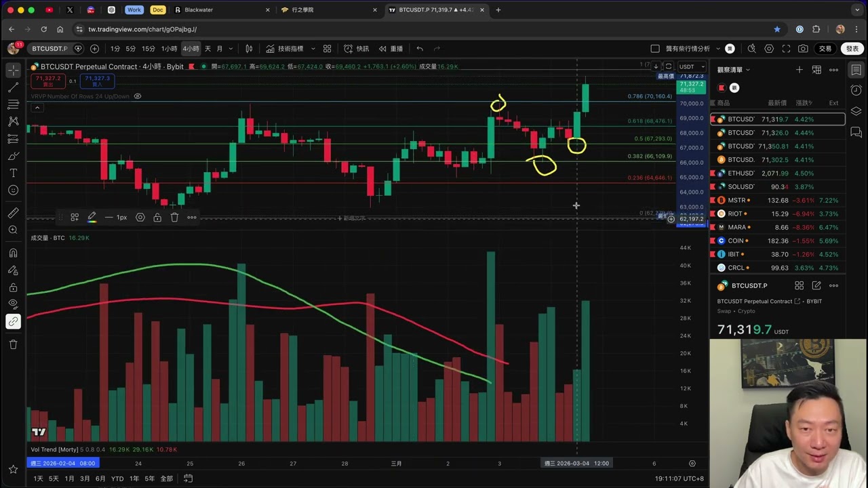This screenshot has width=868, height=488.
Task: Open the BTCUSDT.P symbol search
Action: coord(50,49)
